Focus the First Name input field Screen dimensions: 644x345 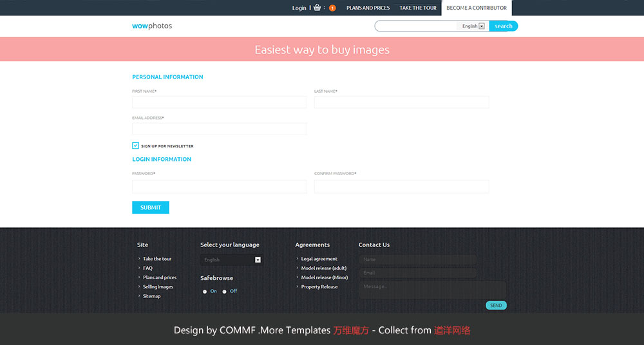[220, 102]
